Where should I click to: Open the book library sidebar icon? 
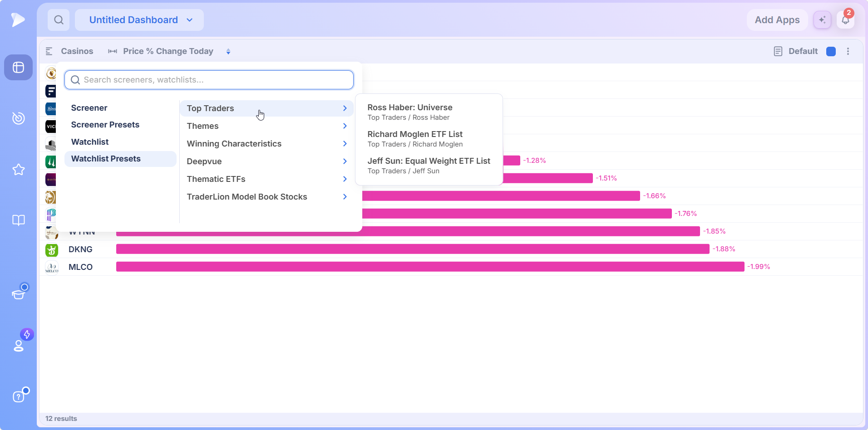tap(18, 220)
